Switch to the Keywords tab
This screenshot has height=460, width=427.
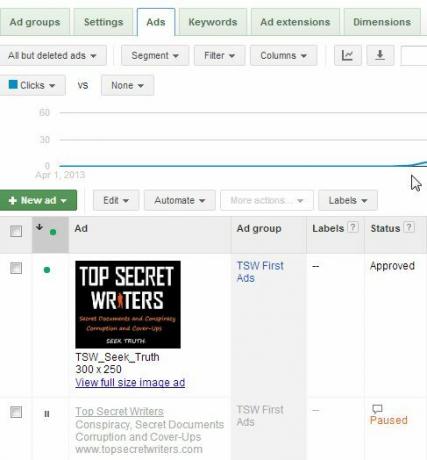(213, 22)
